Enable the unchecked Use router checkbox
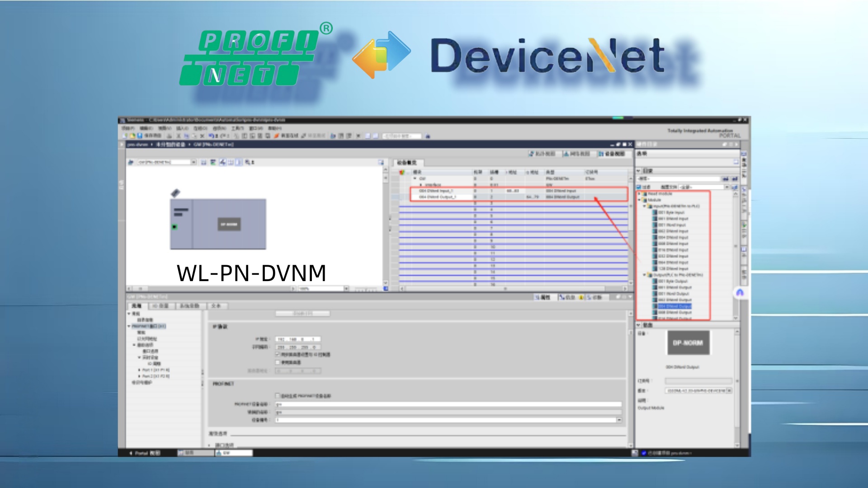Screen dimensions: 868x488 point(278,362)
